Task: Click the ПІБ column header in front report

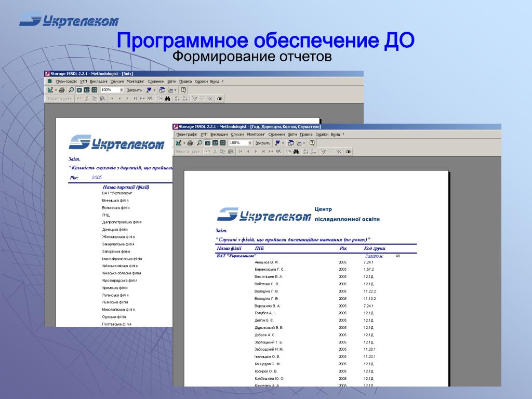Action: (259, 248)
